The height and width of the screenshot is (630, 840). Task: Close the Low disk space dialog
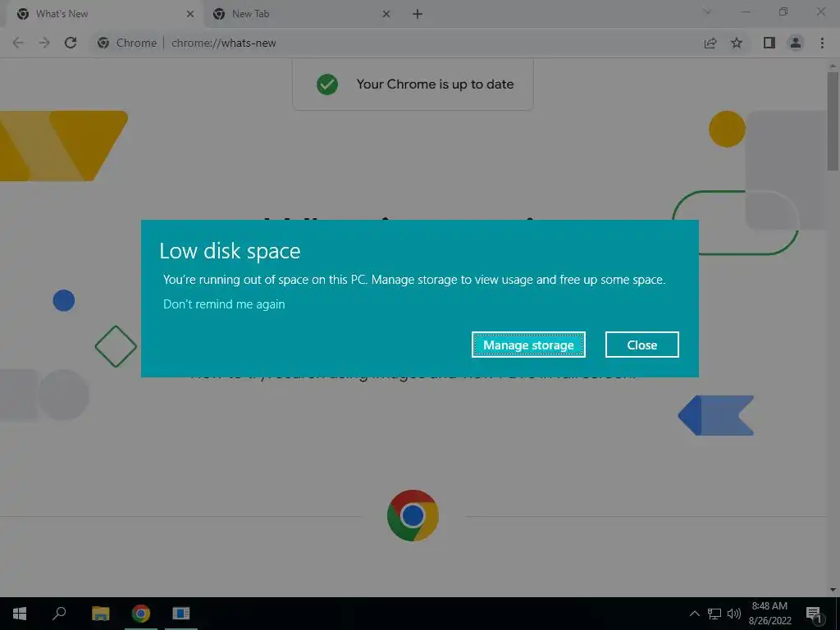641,345
